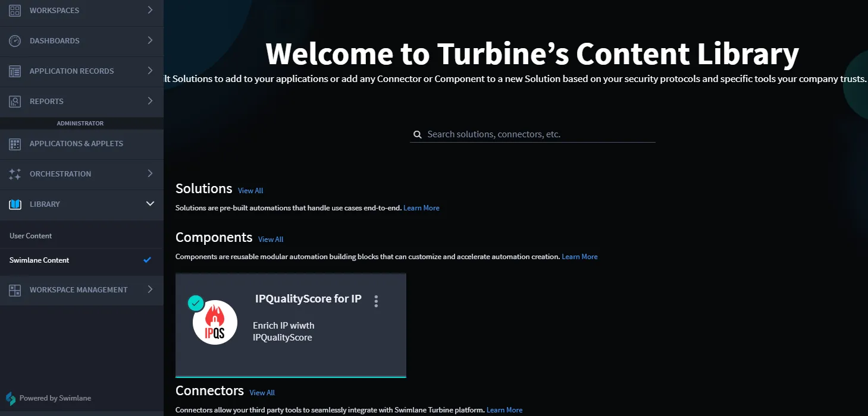The image size is (868, 416).
Task: Open Learn More for Solutions
Action: 421,208
